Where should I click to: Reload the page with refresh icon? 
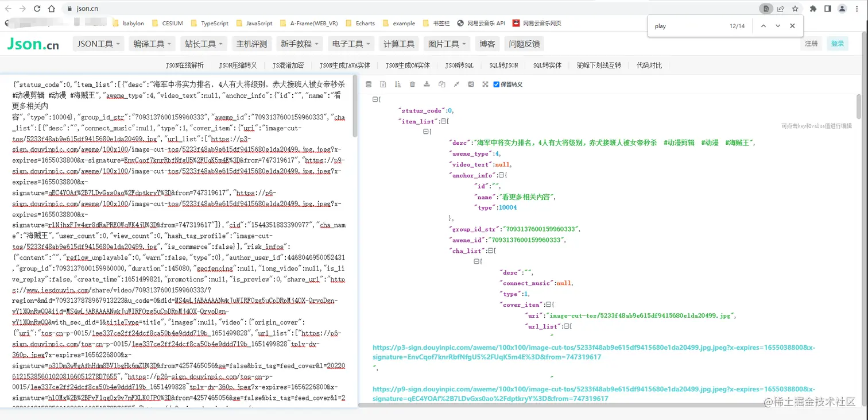point(37,9)
